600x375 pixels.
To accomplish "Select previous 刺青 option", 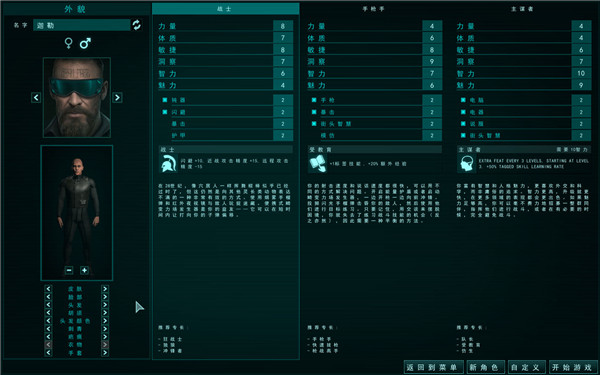I will 48,329.
